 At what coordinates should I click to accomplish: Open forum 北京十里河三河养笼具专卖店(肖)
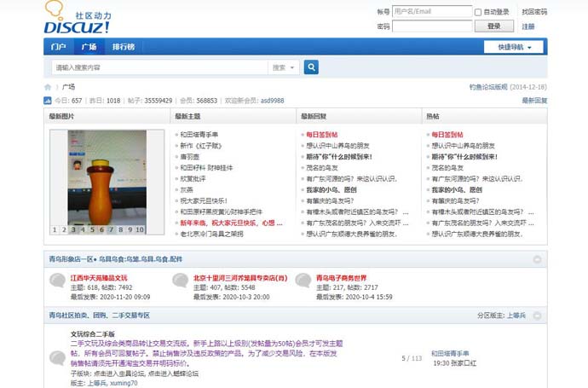[x=240, y=278]
